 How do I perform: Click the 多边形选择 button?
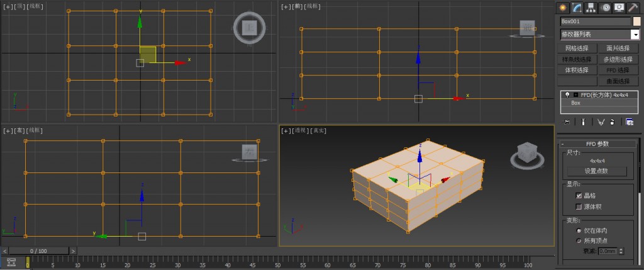tap(618, 59)
